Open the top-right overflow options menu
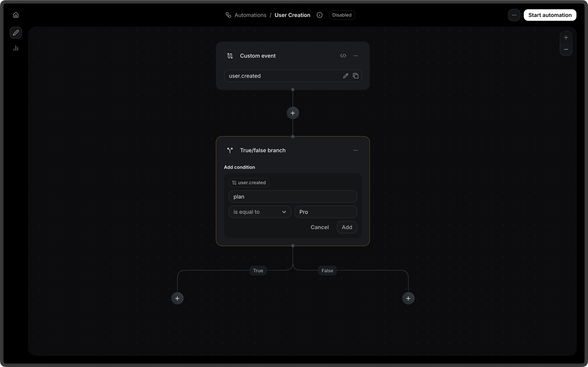 coord(514,15)
